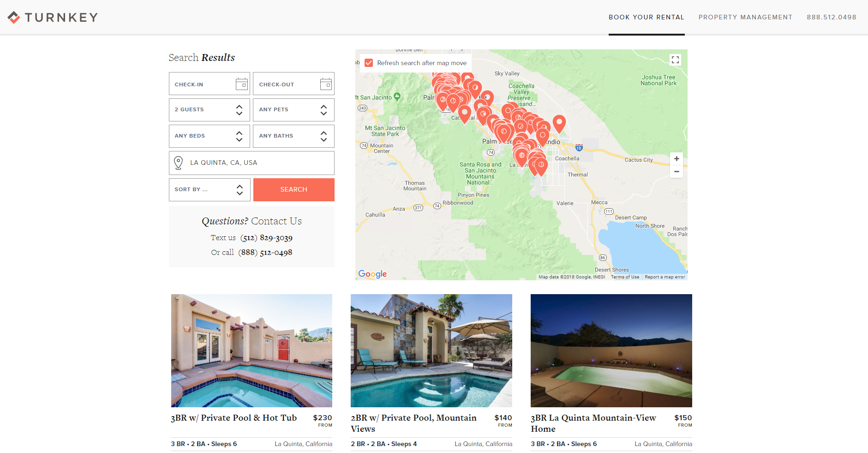Go to Book Your Rental tab

(646, 17)
